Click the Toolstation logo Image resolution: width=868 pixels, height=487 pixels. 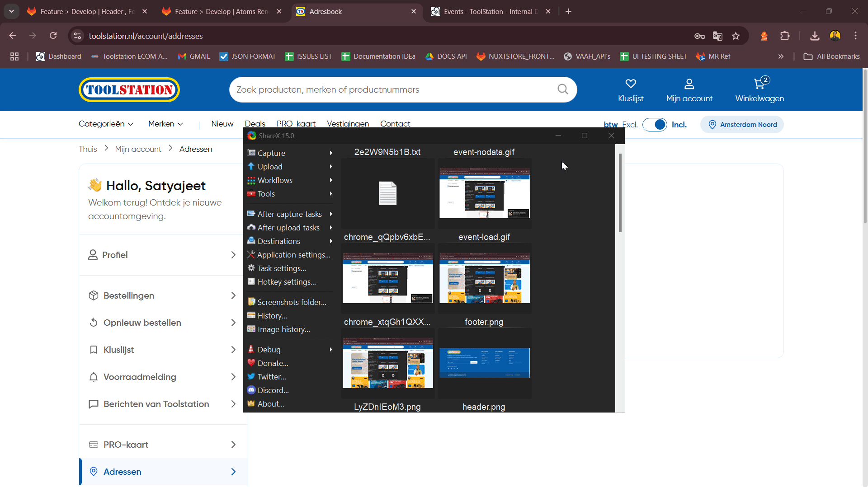click(x=129, y=90)
